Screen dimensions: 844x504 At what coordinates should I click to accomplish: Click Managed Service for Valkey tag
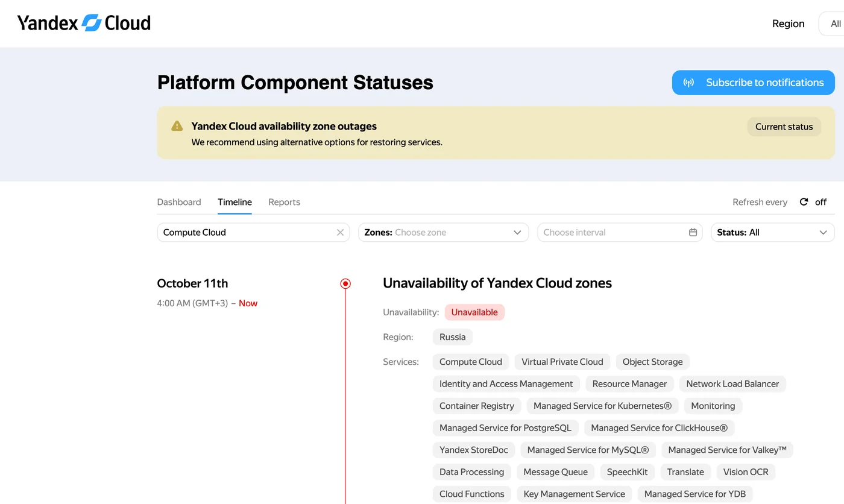pyautogui.click(x=728, y=450)
